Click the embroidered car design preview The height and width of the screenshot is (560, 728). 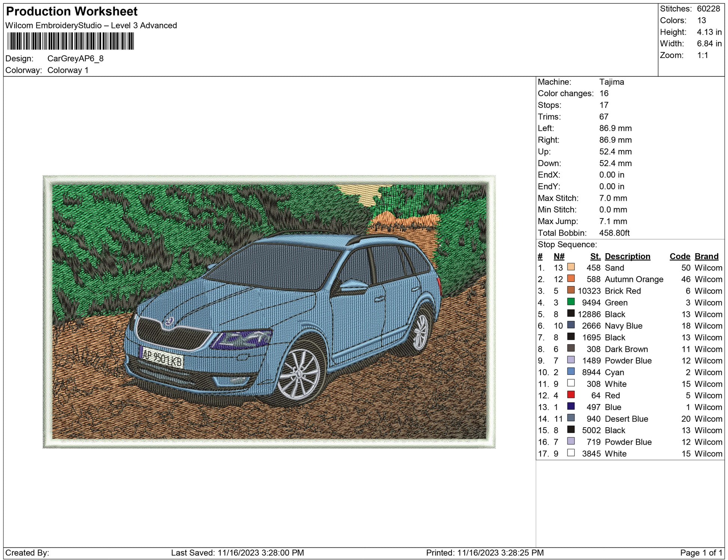(269, 311)
